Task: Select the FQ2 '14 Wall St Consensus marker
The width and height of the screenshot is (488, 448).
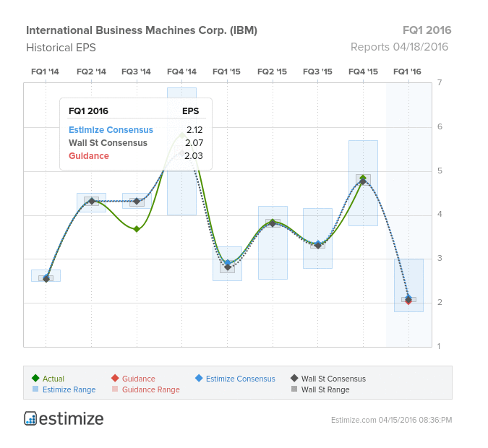Action: [x=92, y=202]
